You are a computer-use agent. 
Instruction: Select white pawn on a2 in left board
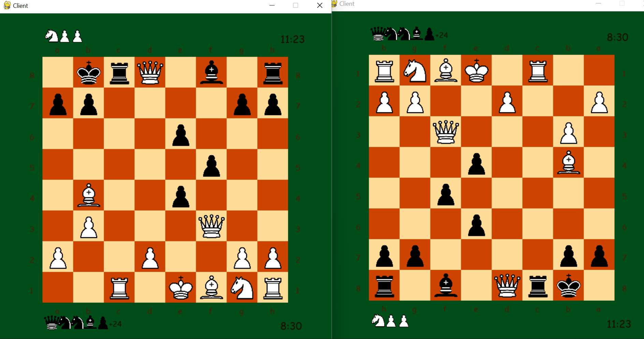58,258
